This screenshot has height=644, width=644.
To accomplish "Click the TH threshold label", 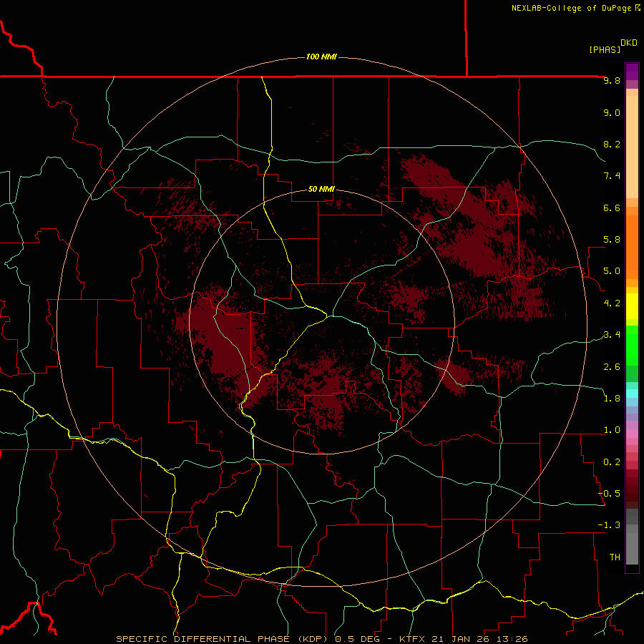I will click(615, 557).
